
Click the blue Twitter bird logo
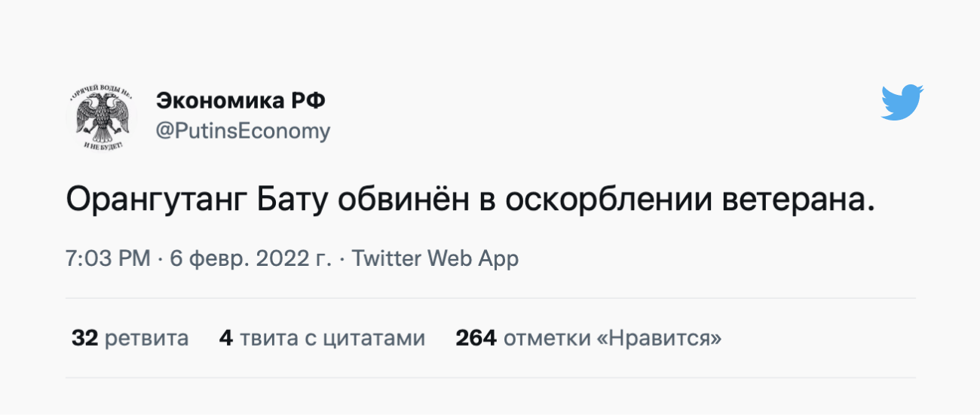click(x=902, y=102)
